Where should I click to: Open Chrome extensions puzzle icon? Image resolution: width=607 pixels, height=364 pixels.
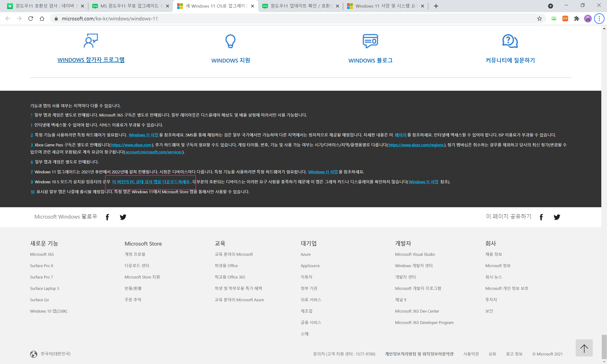(576, 19)
